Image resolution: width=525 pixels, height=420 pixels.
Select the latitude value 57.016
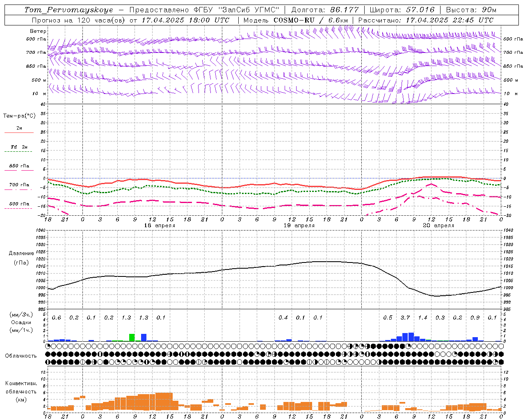pos(420,10)
